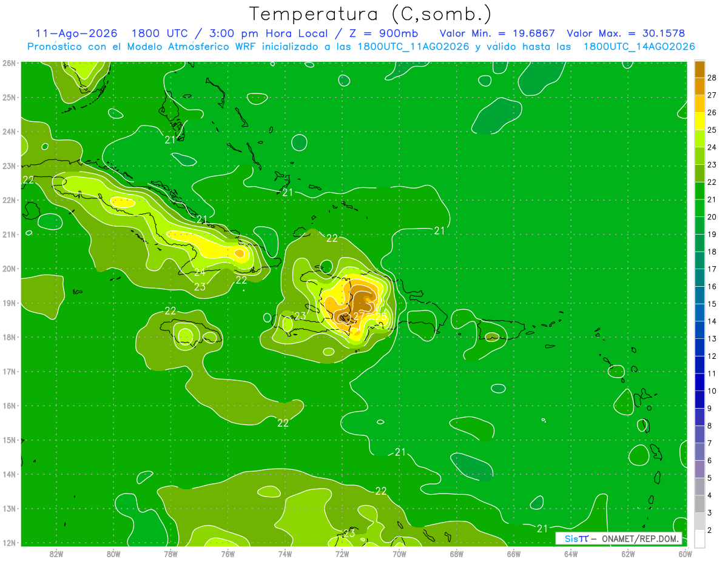Image resolution: width=728 pixels, height=562 pixels.
Task: Click the white bottom segment below 2
Action: (x=700, y=539)
